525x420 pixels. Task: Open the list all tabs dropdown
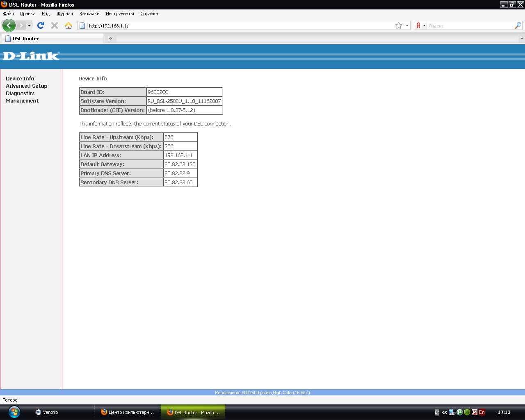[x=521, y=39]
